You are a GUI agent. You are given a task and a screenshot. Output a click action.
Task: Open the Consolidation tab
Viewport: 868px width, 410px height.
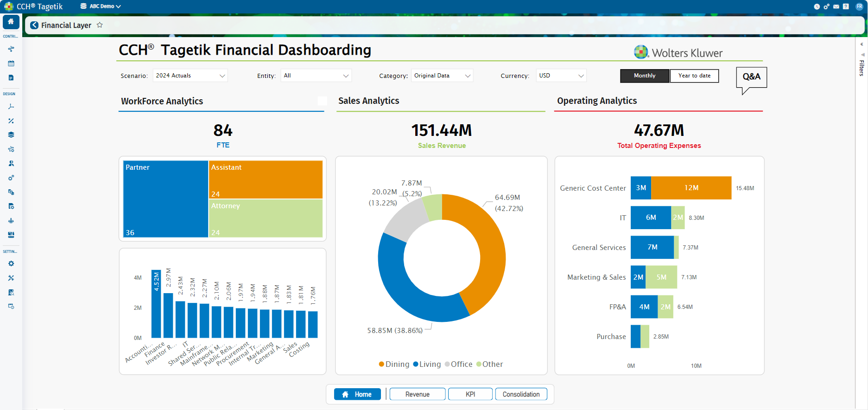pos(521,394)
